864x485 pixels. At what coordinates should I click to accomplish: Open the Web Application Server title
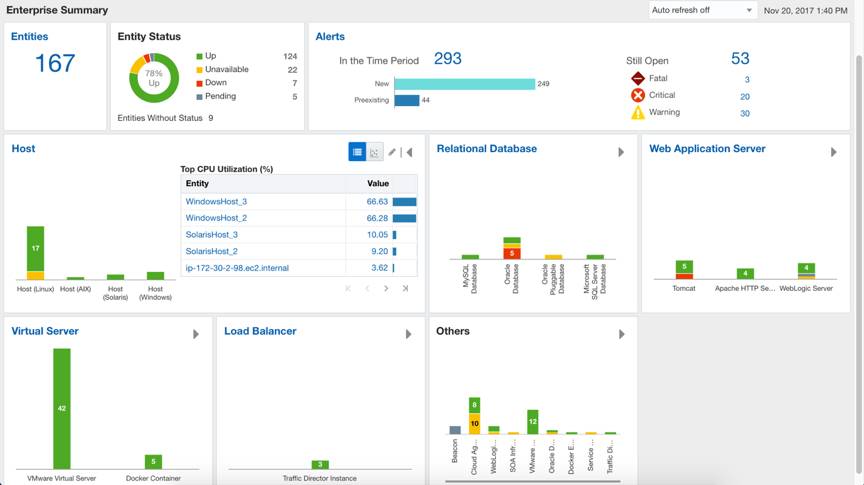click(707, 148)
